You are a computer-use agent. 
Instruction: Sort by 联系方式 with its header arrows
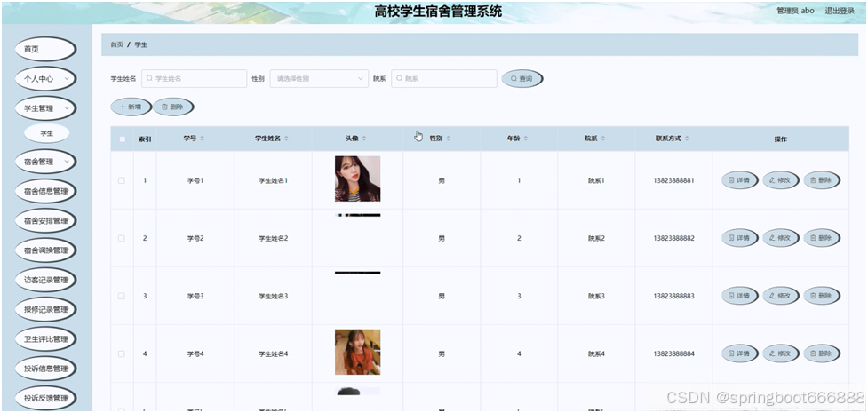coord(689,139)
